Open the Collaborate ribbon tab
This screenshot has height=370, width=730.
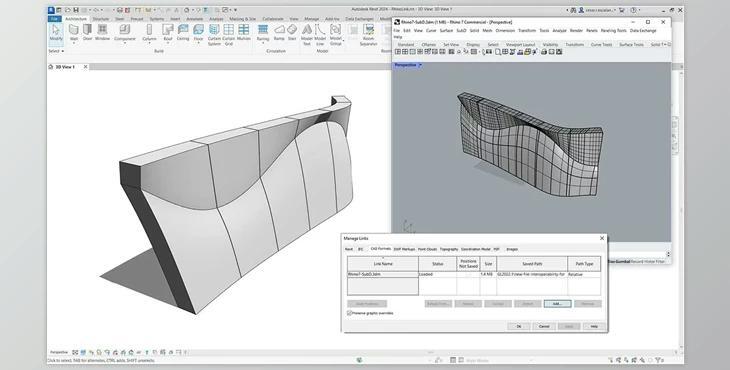[273, 19]
